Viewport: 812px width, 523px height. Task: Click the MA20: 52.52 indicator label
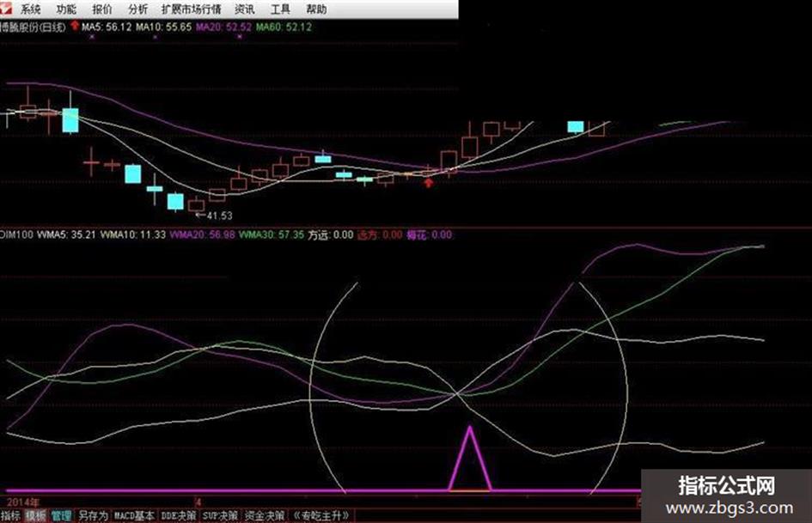223,27
